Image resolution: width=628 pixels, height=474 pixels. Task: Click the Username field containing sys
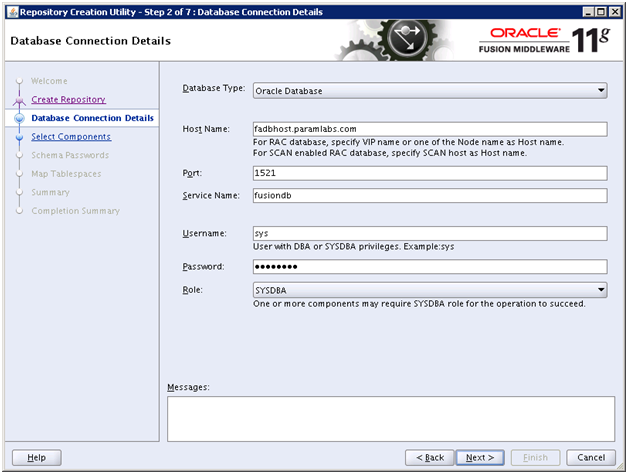[430, 233]
